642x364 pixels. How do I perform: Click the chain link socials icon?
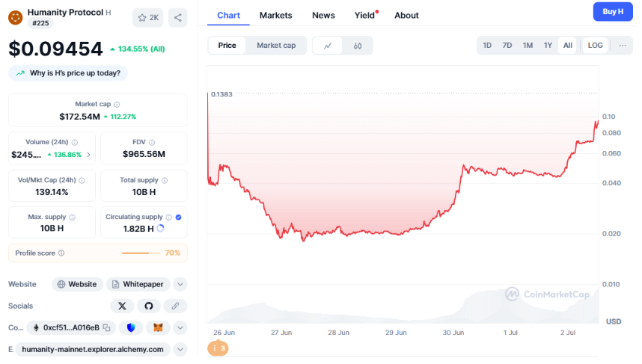point(175,306)
